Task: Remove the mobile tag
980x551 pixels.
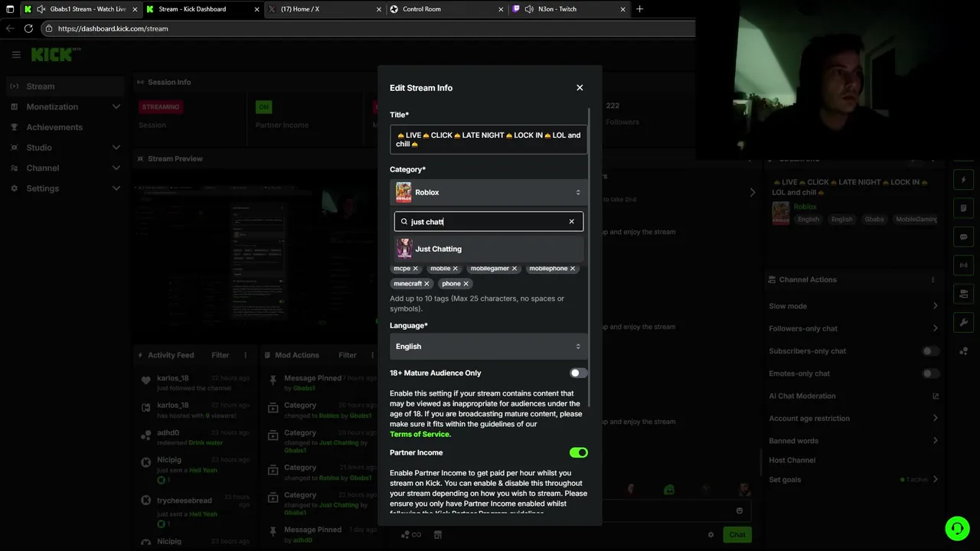Action: 455,269
